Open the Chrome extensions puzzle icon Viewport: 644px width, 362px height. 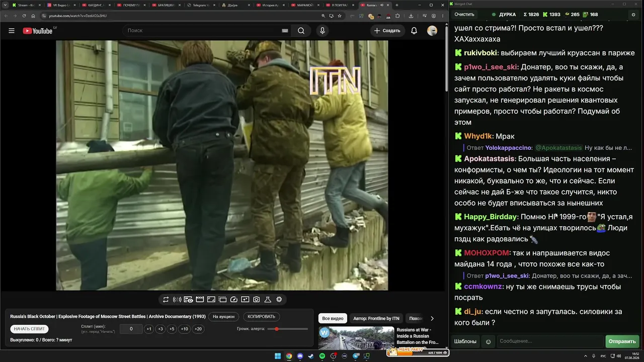[x=397, y=16]
